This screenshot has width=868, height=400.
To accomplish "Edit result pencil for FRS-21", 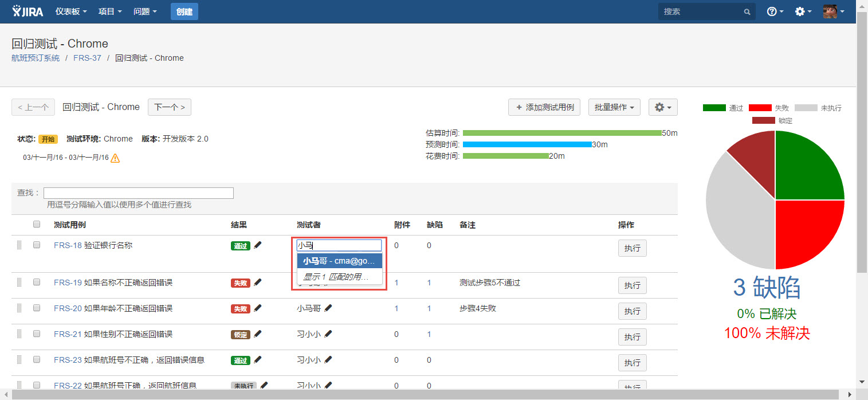I will (x=258, y=334).
